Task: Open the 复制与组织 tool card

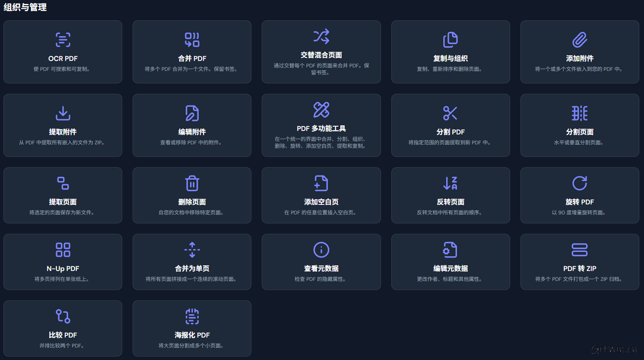Action: 450,52
